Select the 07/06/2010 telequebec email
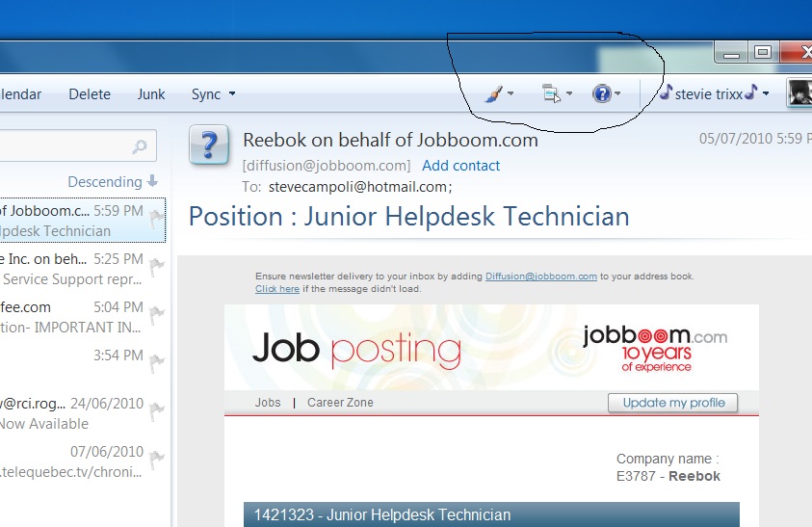This screenshot has height=527, width=812. [x=83, y=461]
